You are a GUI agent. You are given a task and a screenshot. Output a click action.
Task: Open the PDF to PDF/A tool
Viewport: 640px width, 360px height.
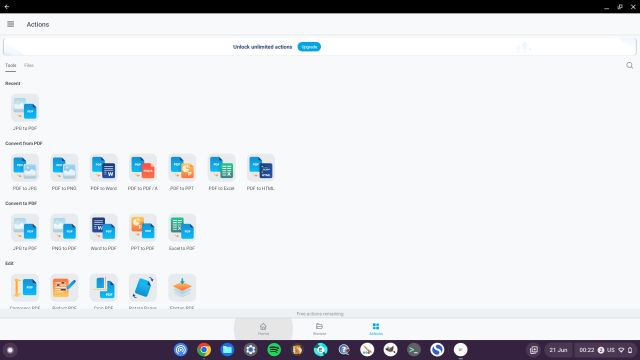coord(142,172)
